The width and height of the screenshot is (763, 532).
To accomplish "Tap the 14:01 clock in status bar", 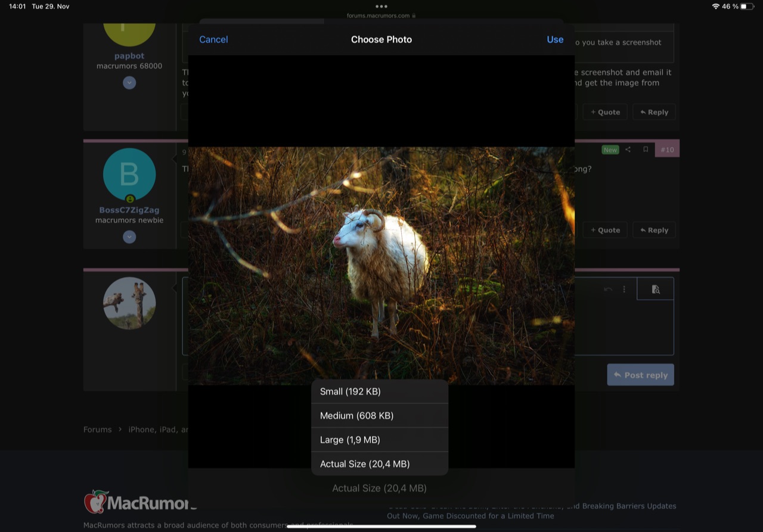I will (17, 6).
